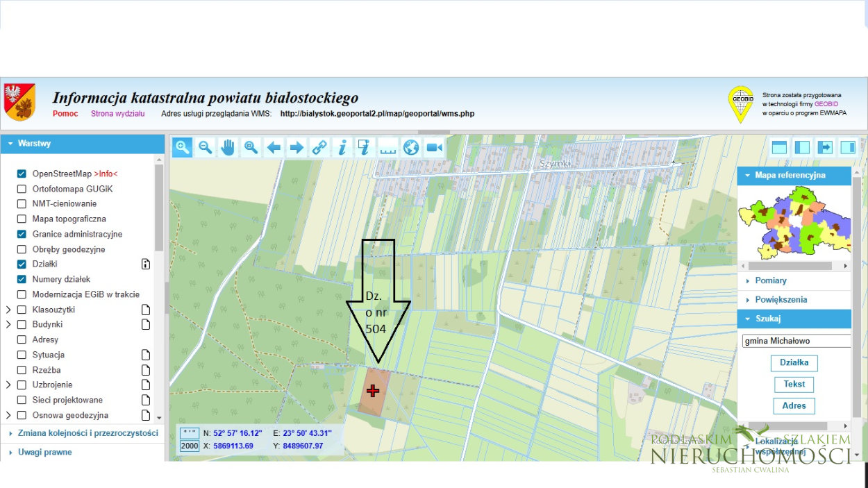The width and height of the screenshot is (868, 488).
Task: Click the globe icon in map toolbar
Action: click(x=411, y=146)
